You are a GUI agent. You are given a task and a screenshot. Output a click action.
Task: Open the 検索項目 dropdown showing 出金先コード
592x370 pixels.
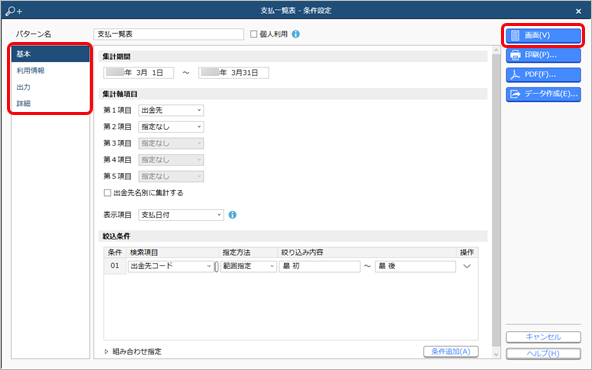[171, 266]
